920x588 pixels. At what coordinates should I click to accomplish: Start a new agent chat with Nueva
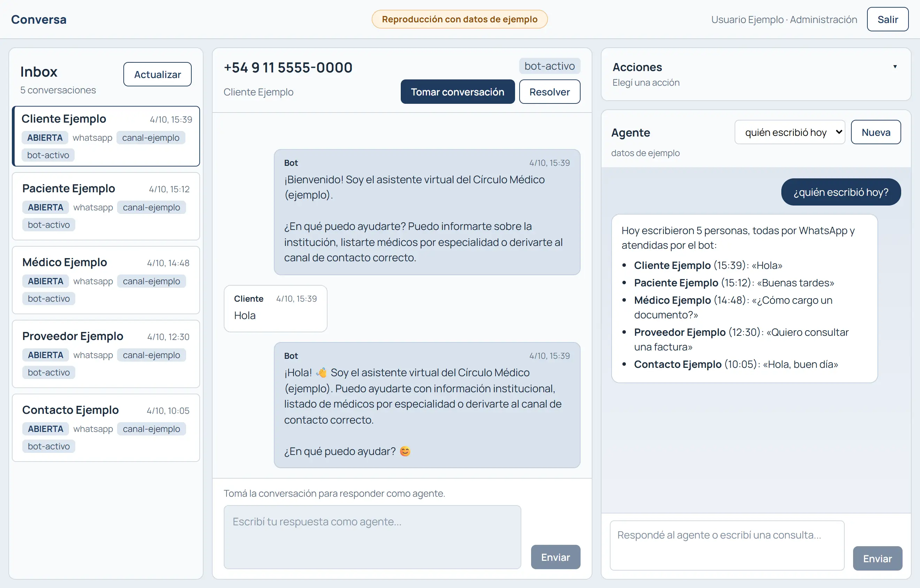point(876,132)
